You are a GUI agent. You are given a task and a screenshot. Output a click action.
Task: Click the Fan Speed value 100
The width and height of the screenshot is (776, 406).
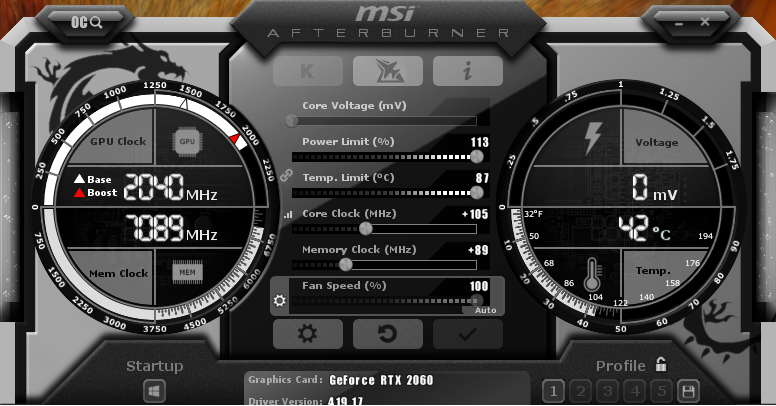click(479, 286)
